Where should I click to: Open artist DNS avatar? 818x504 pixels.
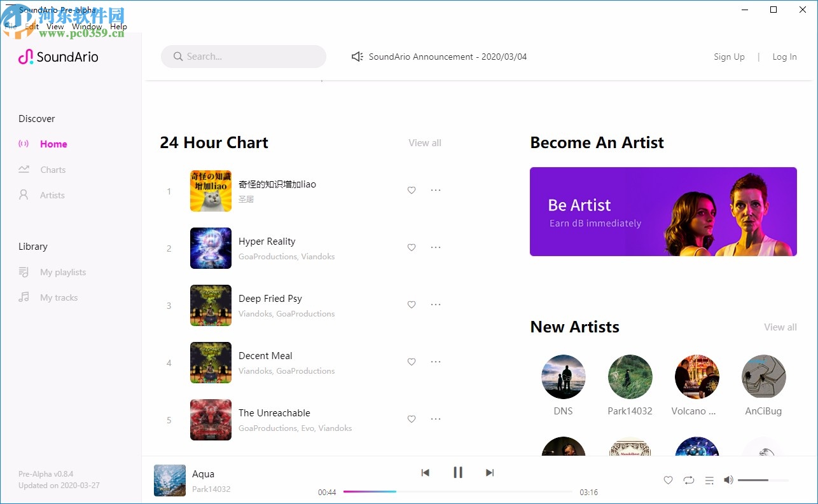[564, 377]
